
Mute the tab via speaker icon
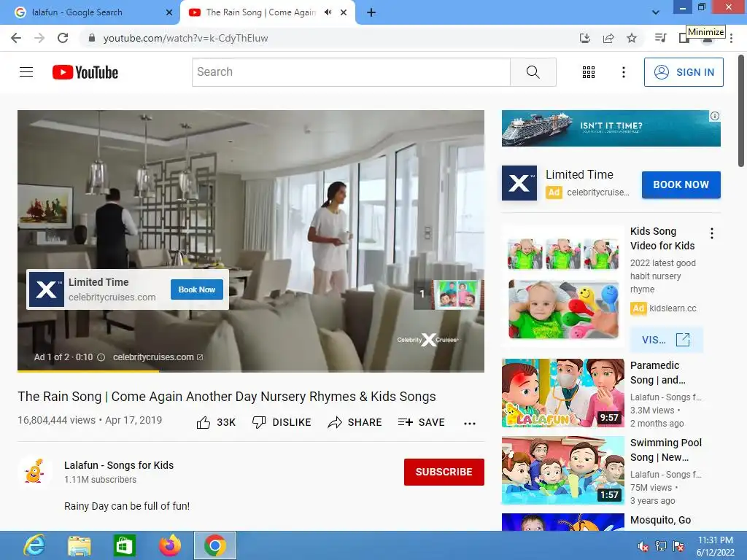(x=328, y=12)
